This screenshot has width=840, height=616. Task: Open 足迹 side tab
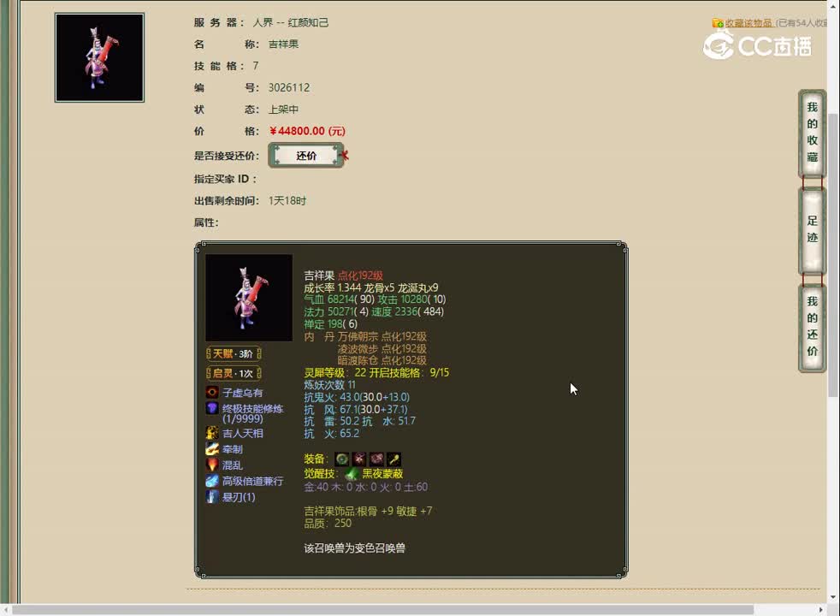pos(812,229)
